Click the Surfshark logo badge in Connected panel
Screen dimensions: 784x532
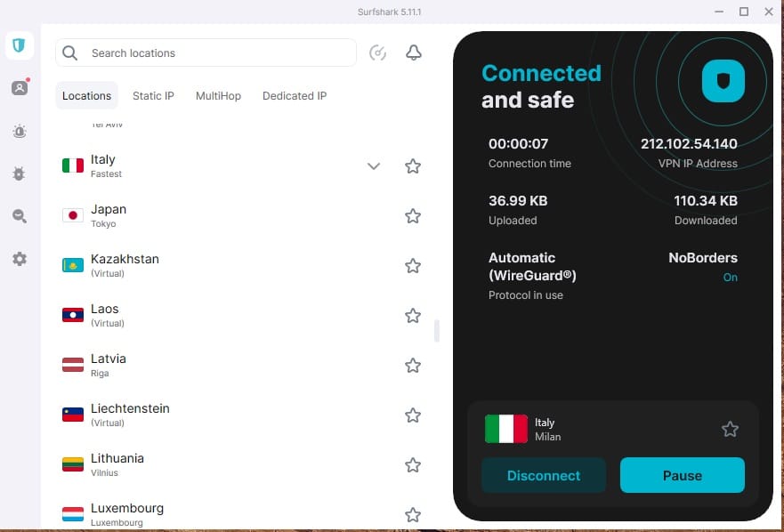point(723,80)
